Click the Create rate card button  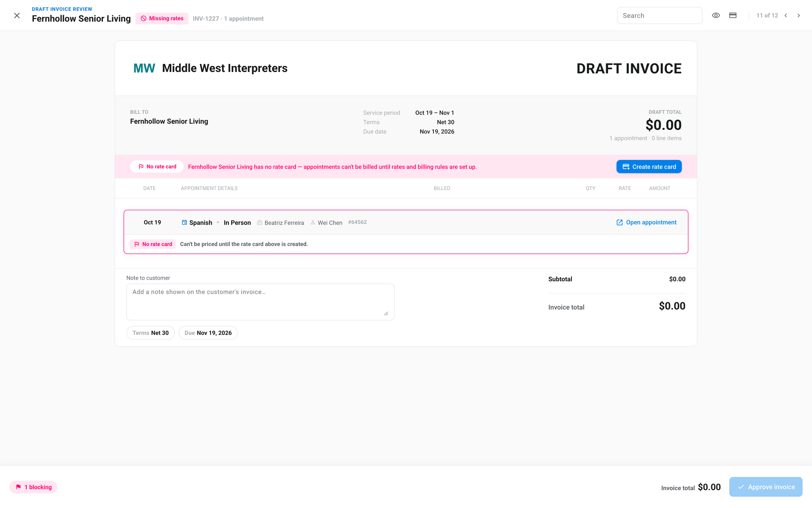649,167
